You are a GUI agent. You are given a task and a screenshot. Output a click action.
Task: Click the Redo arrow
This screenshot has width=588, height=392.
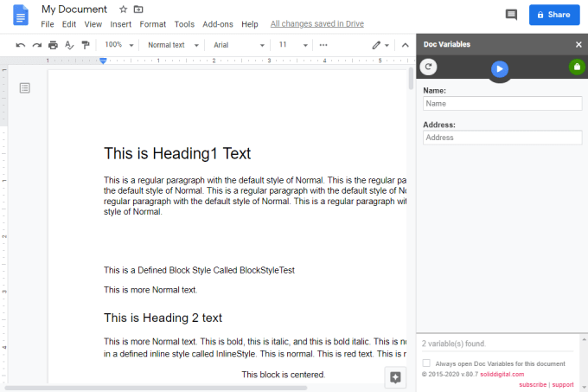pos(36,45)
